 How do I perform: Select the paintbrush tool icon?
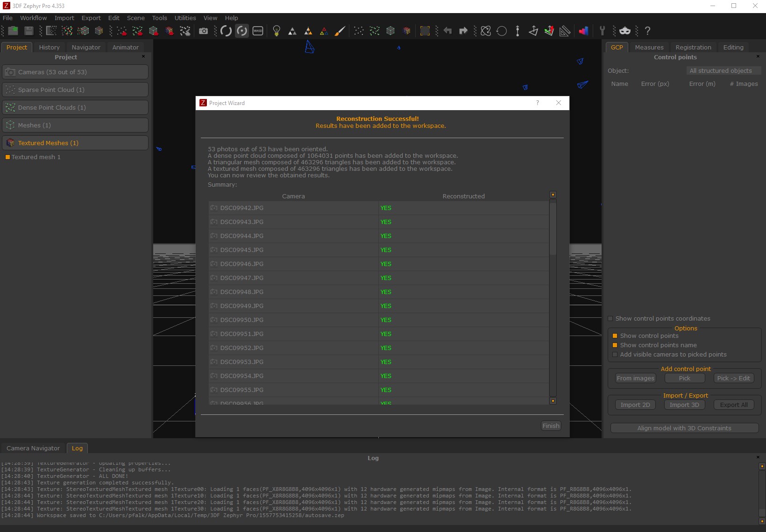coord(340,31)
